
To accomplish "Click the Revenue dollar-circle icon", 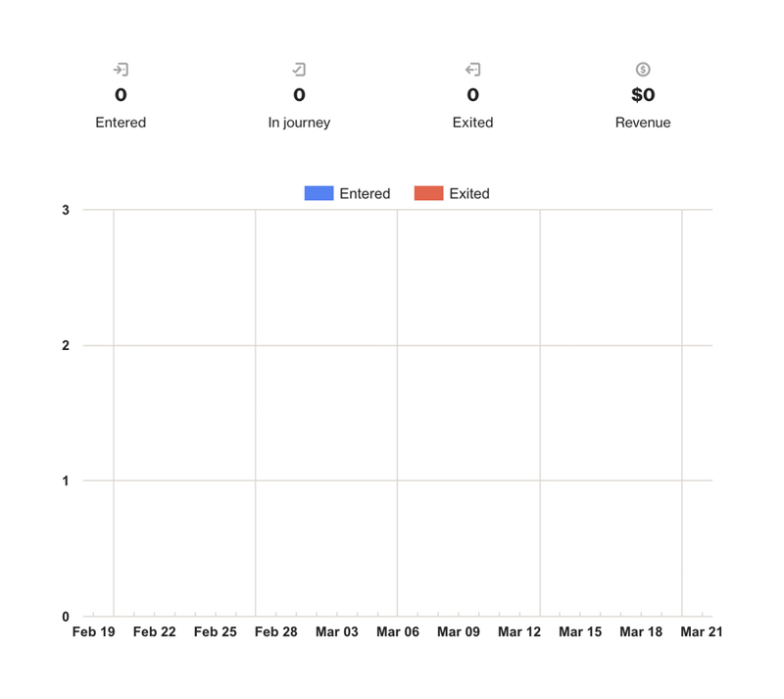I will (644, 69).
